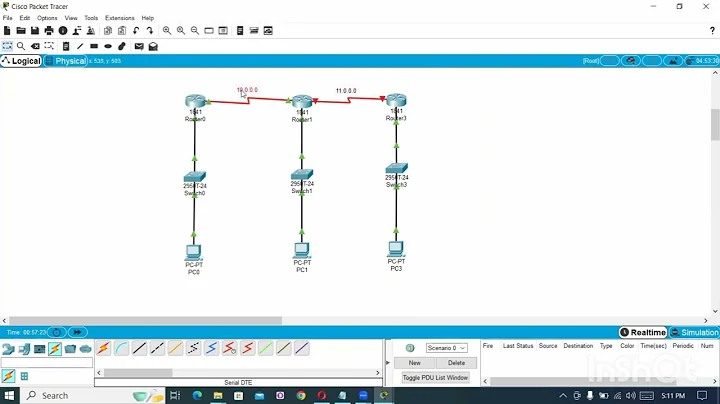Choose the Delete tool
Viewport: 720px width, 404px height.
point(35,46)
